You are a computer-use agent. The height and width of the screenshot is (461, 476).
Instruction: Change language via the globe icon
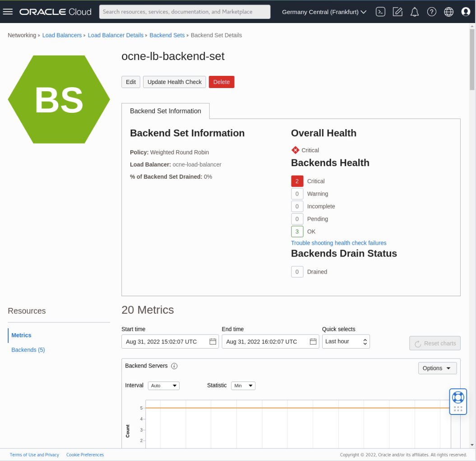[449, 11]
